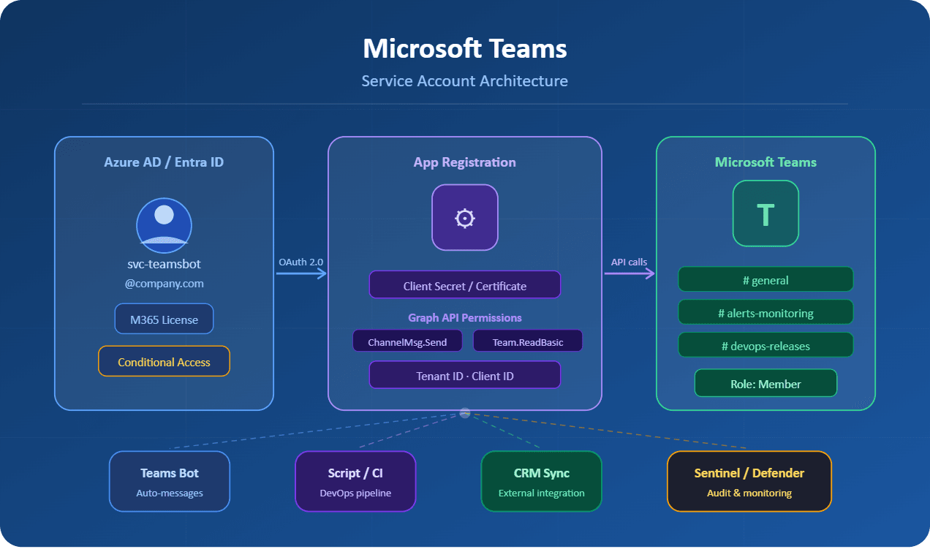930x560 pixels.
Task: Toggle the Conditional Access badge
Action: point(164,361)
